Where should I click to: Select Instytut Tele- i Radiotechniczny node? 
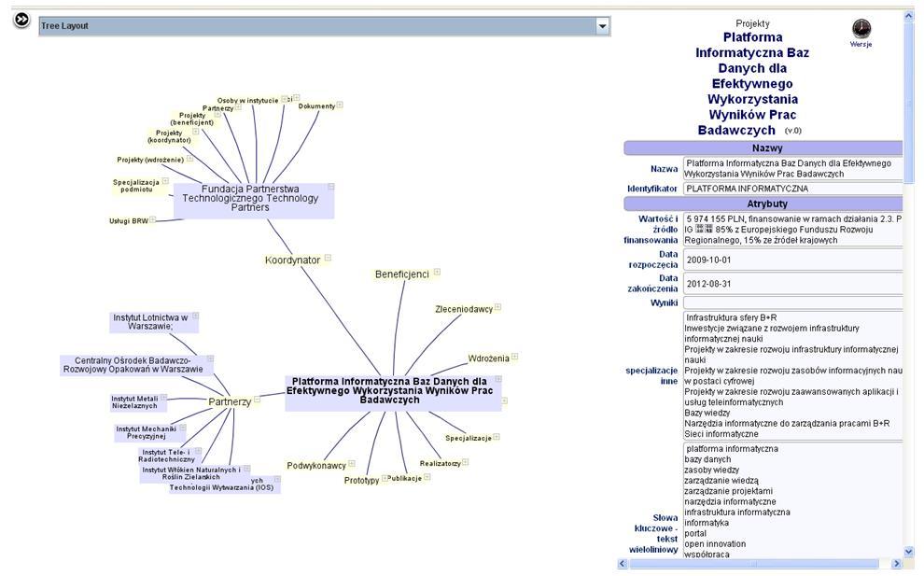[167, 456]
